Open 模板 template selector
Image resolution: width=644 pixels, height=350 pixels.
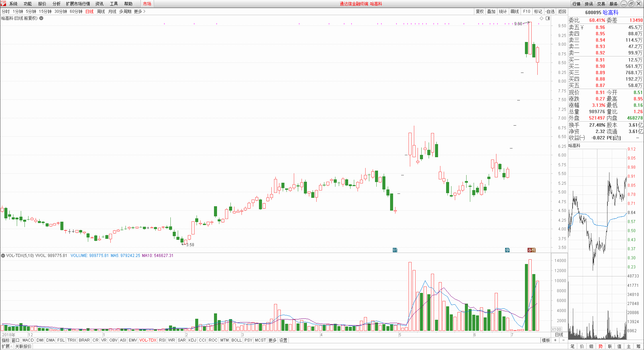pyautogui.click(x=546, y=340)
